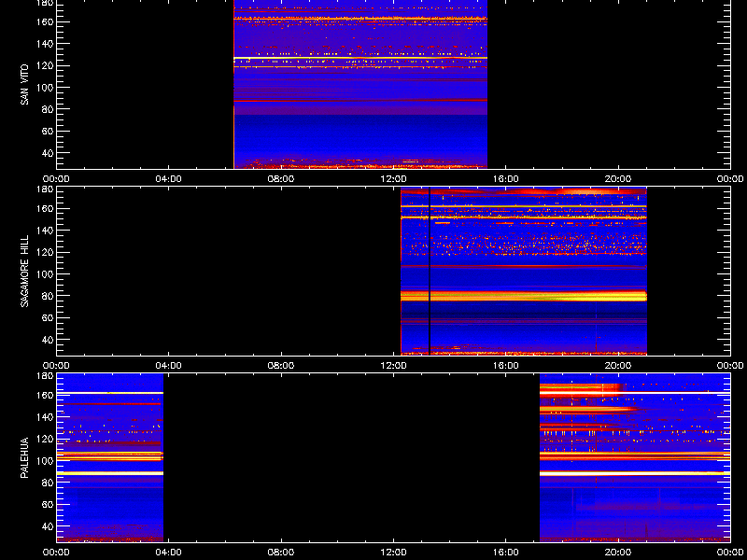Select the 40 frequency tick on Sagamore Hill panel
747x560 pixels.
tap(48, 340)
